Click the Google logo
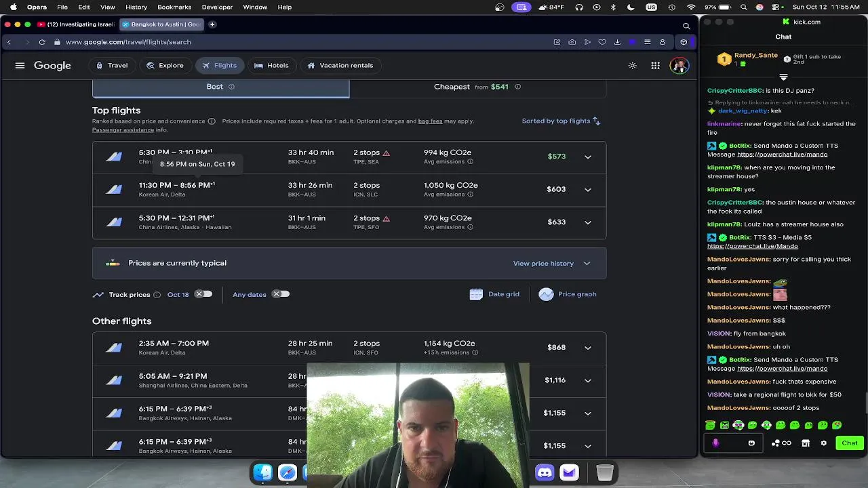The width and height of the screenshot is (868, 488). 52,66
